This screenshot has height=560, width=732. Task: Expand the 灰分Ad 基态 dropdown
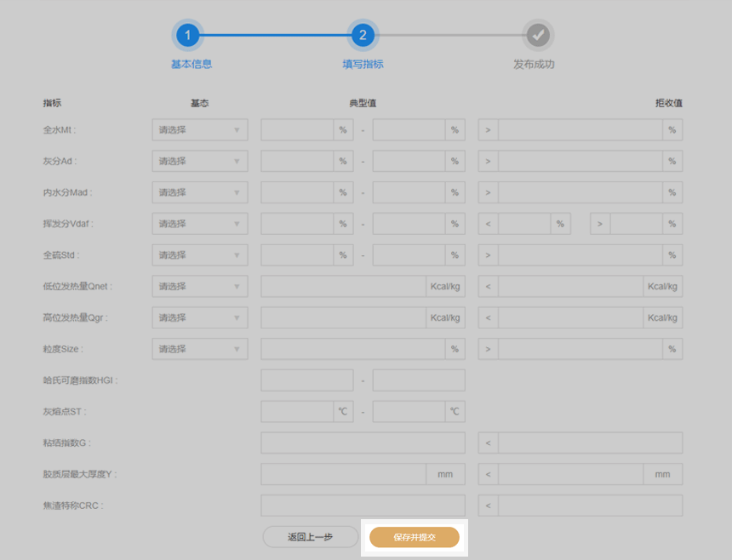[200, 162]
